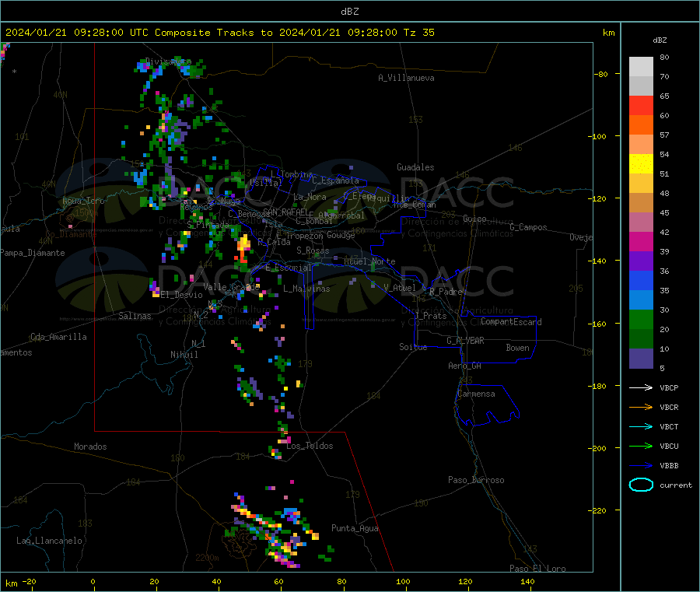Click the cyan VBCT arrow icon

pos(641,427)
